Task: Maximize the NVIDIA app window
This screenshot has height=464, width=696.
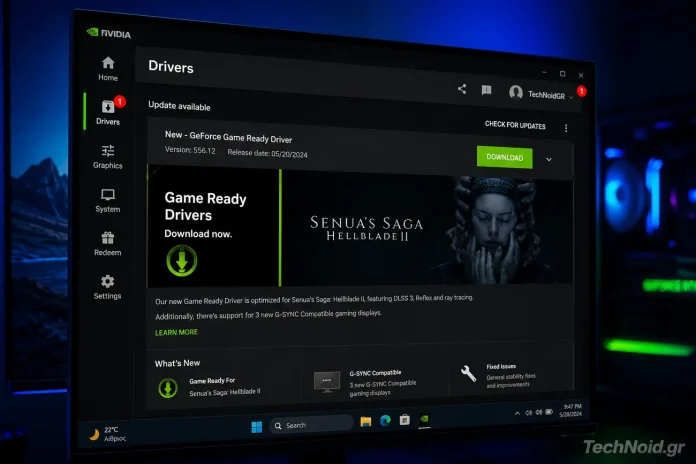Action: coord(562,74)
